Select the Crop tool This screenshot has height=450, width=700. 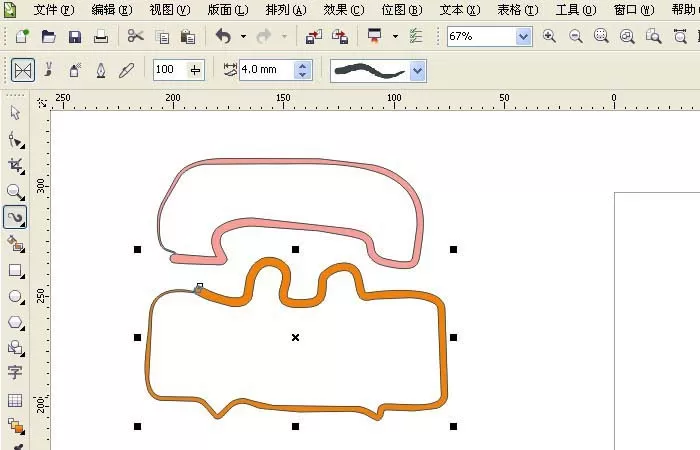[x=16, y=166]
